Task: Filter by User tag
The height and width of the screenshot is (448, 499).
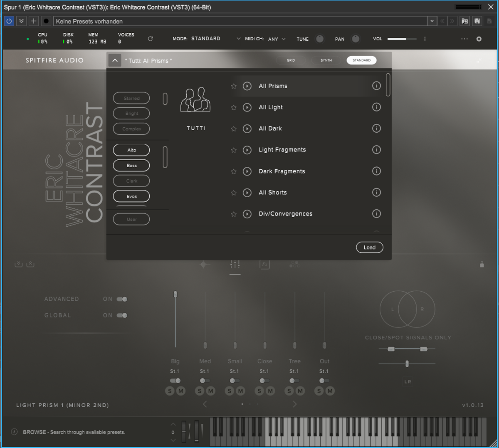Action: (131, 219)
